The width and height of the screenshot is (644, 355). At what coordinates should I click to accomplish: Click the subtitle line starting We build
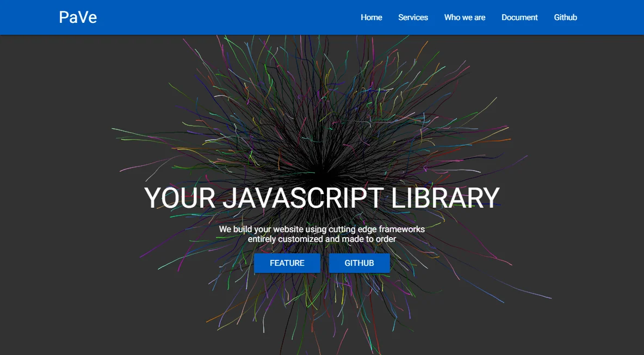point(322,229)
